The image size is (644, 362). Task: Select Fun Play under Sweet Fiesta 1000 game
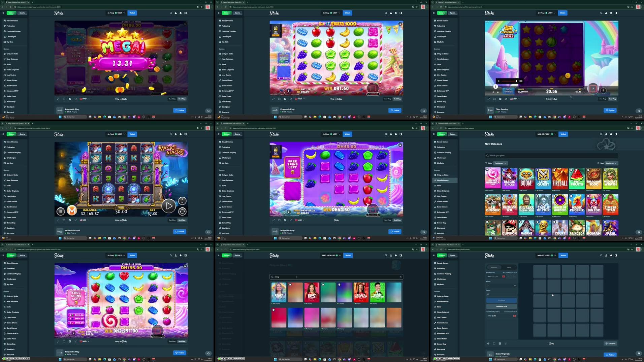387,99
